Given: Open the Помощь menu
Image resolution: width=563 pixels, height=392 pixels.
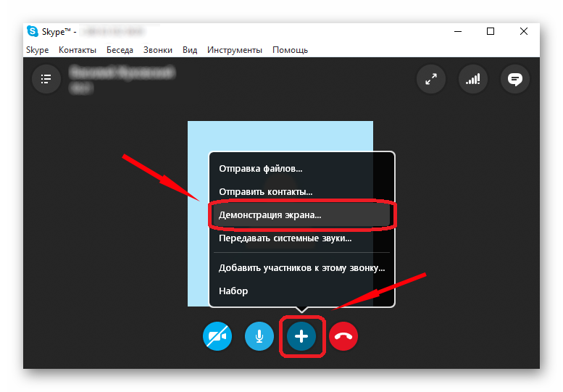Looking at the screenshot, I should [x=290, y=50].
